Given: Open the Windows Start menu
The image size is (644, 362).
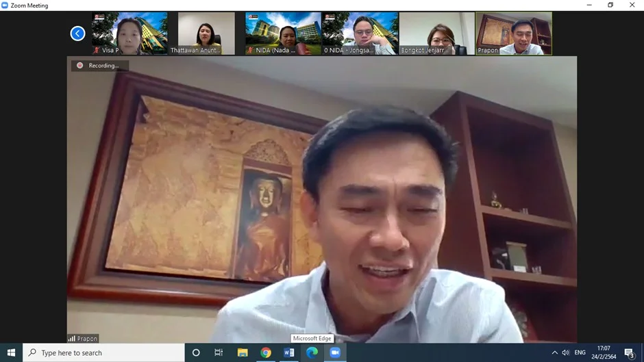Looking at the screenshot, I should point(11,352).
